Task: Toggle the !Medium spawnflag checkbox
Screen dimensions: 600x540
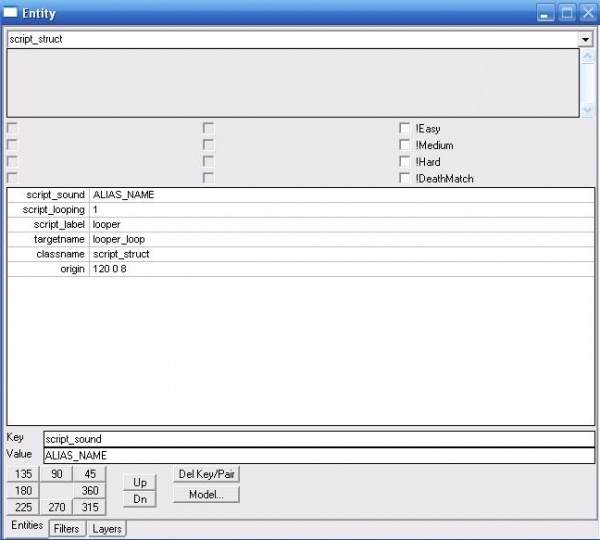Action: (x=404, y=145)
